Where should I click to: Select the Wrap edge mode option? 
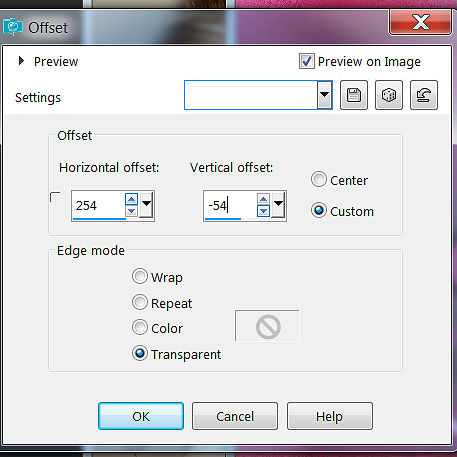(140, 277)
